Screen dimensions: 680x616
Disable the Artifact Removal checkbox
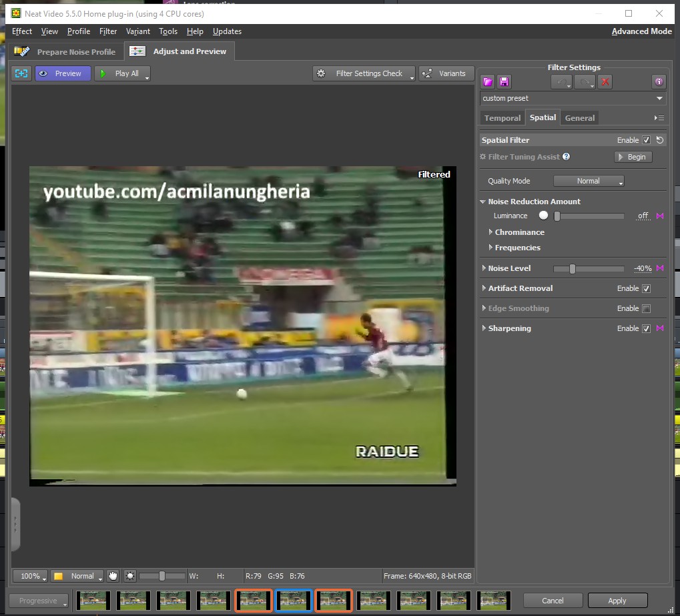646,289
